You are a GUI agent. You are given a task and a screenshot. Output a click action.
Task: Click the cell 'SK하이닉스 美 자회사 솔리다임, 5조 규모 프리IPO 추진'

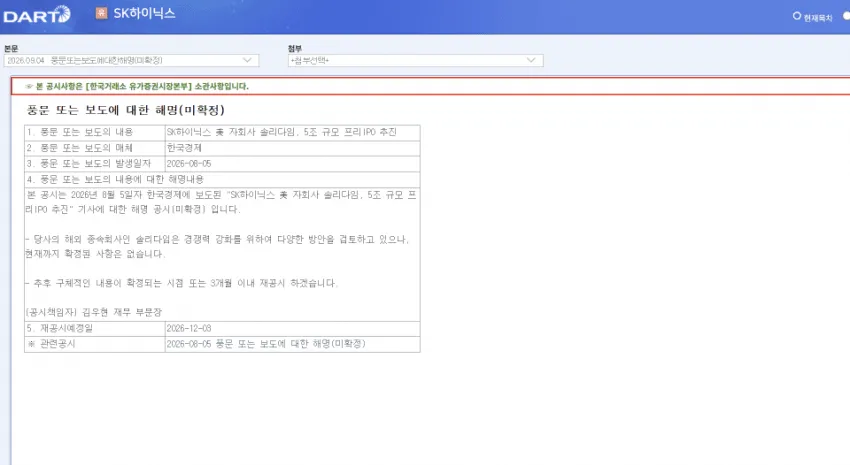point(293,132)
